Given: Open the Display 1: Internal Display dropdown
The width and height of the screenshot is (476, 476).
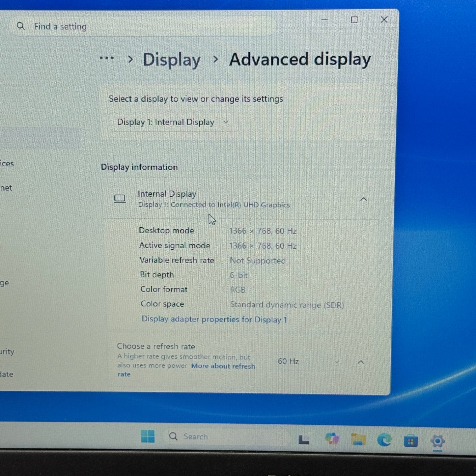Looking at the screenshot, I should pos(173,122).
